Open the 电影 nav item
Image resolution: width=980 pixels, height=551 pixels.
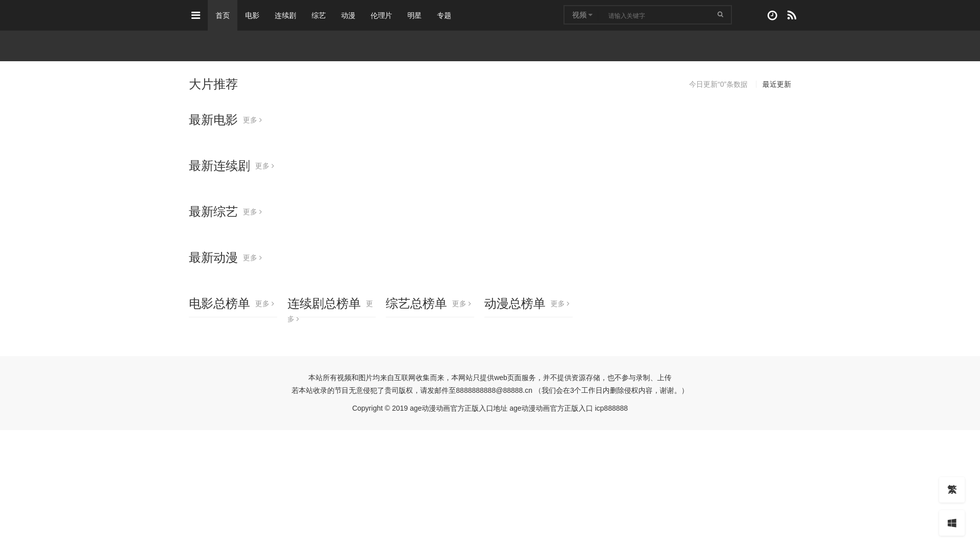tap(252, 15)
